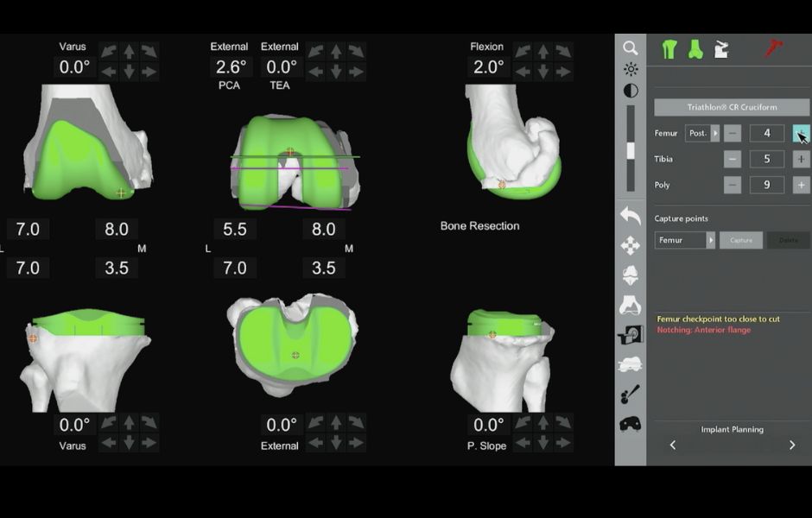
Task: Go to next step with right chevron
Action: tap(792, 445)
